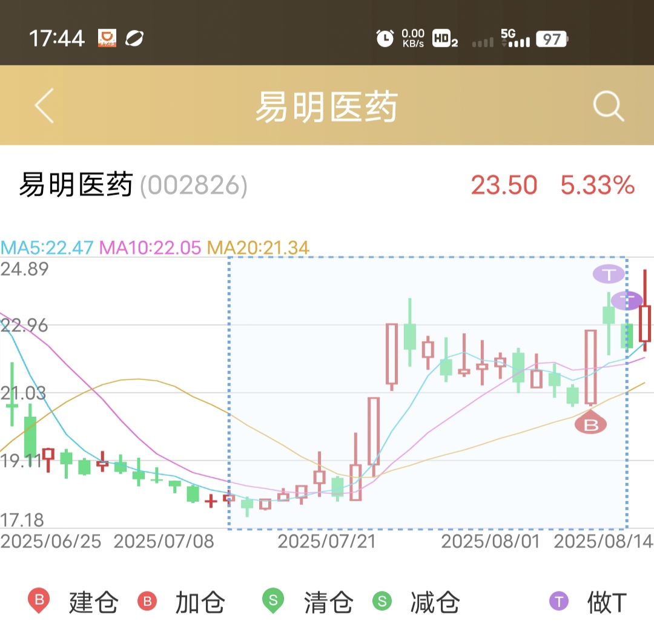Tap the orange app notification icon

(107, 38)
